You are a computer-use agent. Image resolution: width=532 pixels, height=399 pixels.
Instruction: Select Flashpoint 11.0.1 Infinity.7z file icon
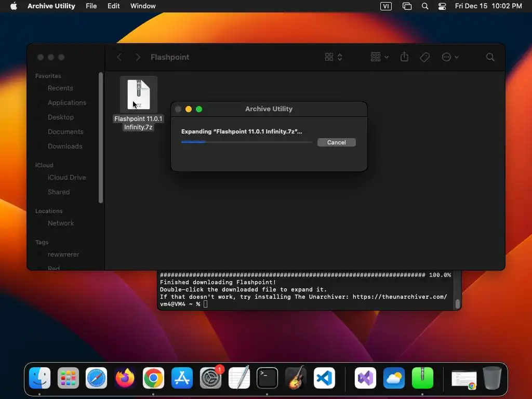[x=138, y=95]
